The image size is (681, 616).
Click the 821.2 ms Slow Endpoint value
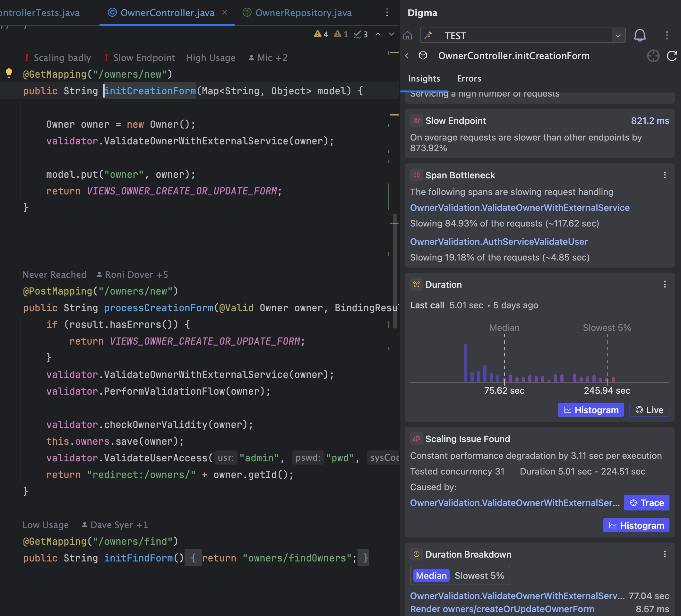pyautogui.click(x=650, y=121)
